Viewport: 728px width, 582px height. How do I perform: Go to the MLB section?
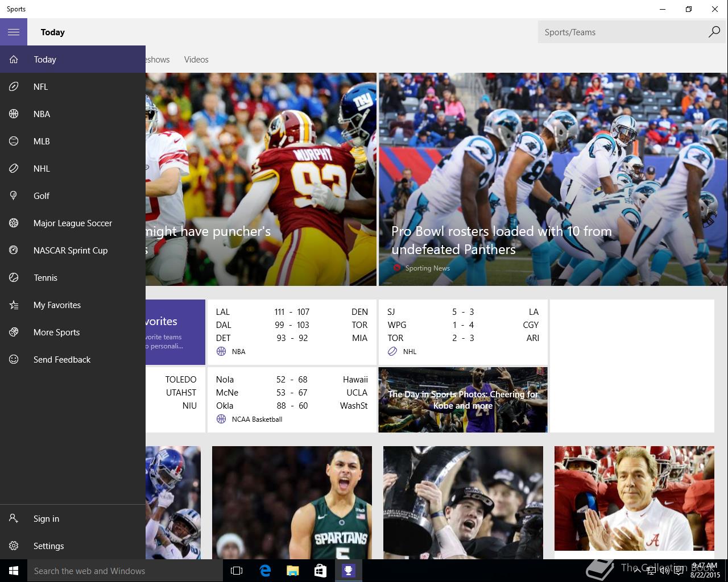[73, 141]
